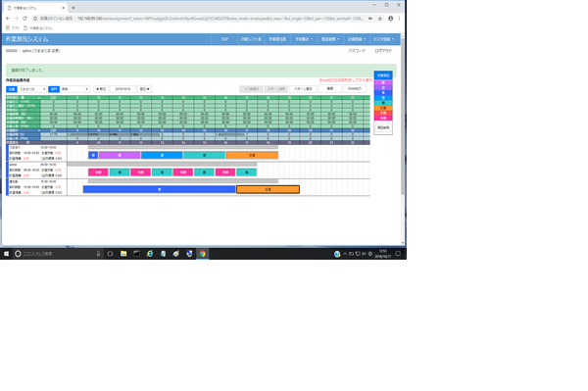Bookmark this page with the star icon

(x=380, y=19)
